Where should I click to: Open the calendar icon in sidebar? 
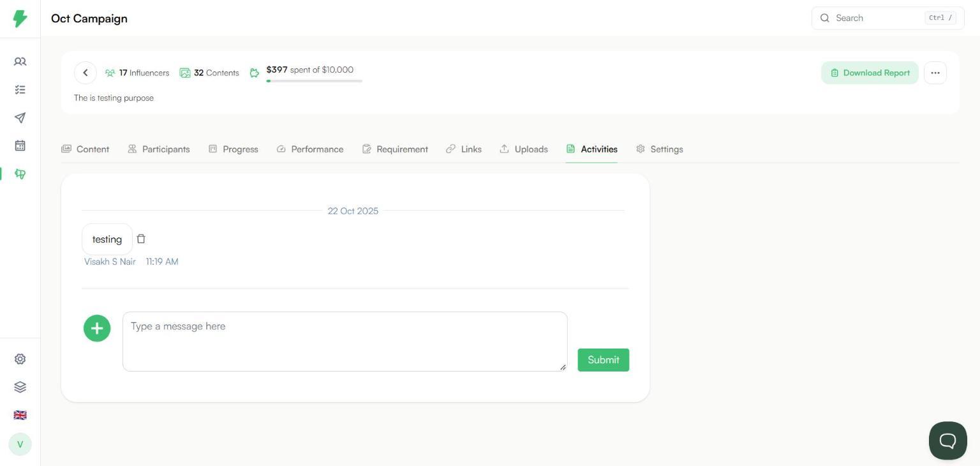point(20,146)
